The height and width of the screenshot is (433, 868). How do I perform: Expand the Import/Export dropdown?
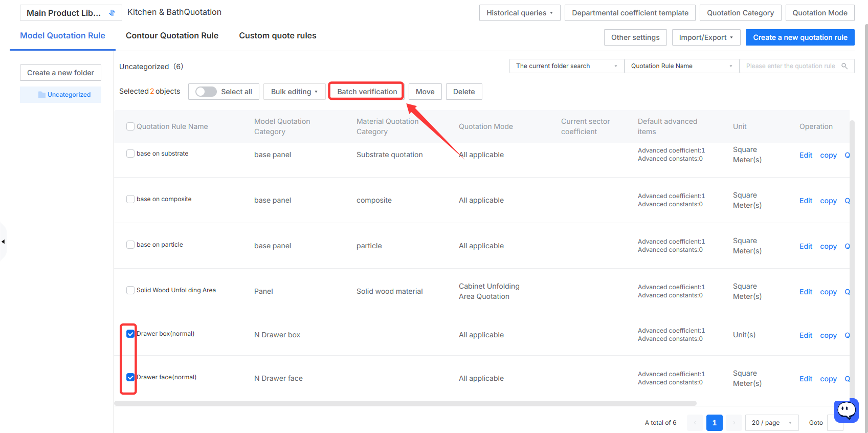click(x=706, y=37)
